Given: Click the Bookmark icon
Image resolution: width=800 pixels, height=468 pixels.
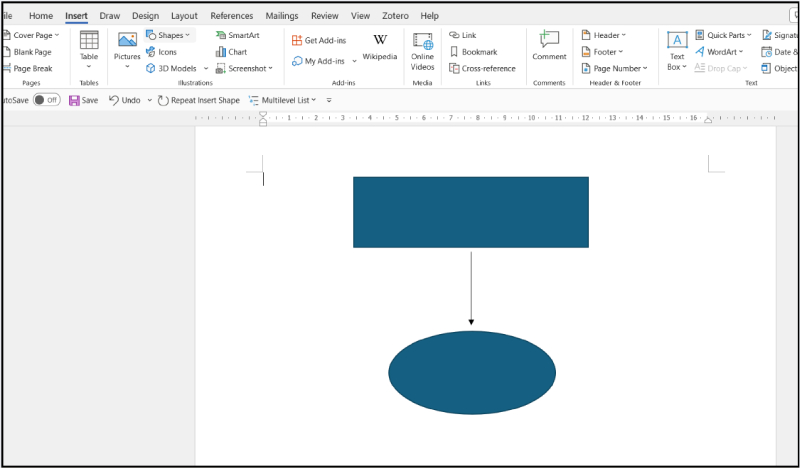Looking at the screenshot, I should 455,52.
